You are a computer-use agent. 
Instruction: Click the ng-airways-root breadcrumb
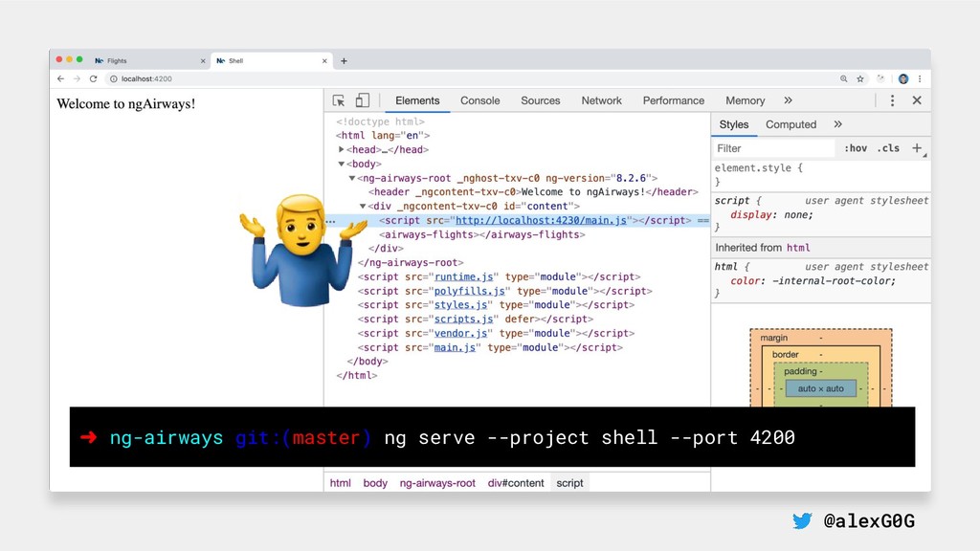click(437, 483)
